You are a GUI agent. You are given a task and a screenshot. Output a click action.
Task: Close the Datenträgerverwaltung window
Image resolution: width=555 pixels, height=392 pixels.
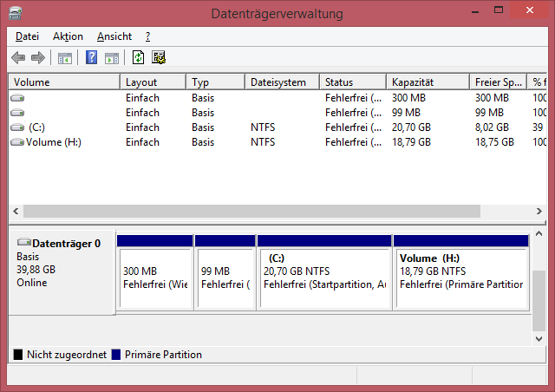(530, 10)
